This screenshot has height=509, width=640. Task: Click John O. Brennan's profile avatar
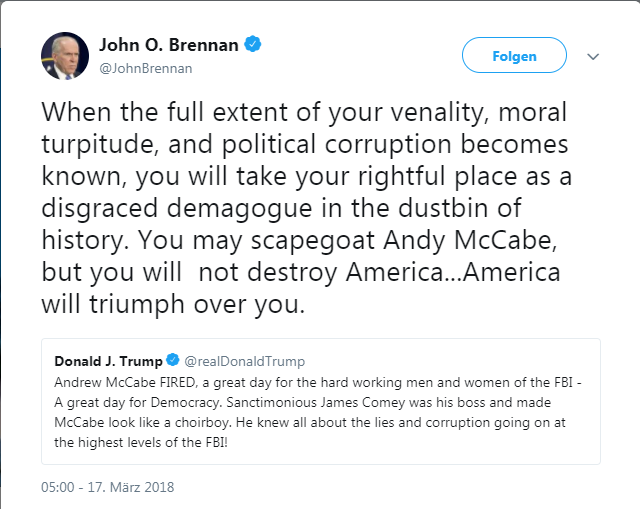(62, 56)
